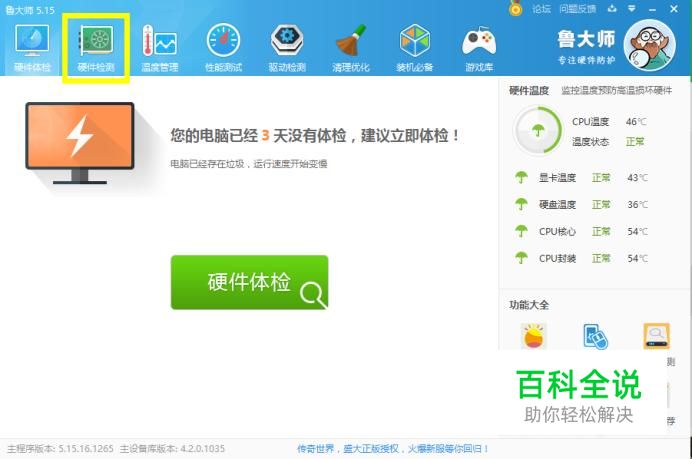The width and height of the screenshot is (692, 459).
Task: Click the umbrella icon beside 显卡温度
Action: tap(521, 177)
